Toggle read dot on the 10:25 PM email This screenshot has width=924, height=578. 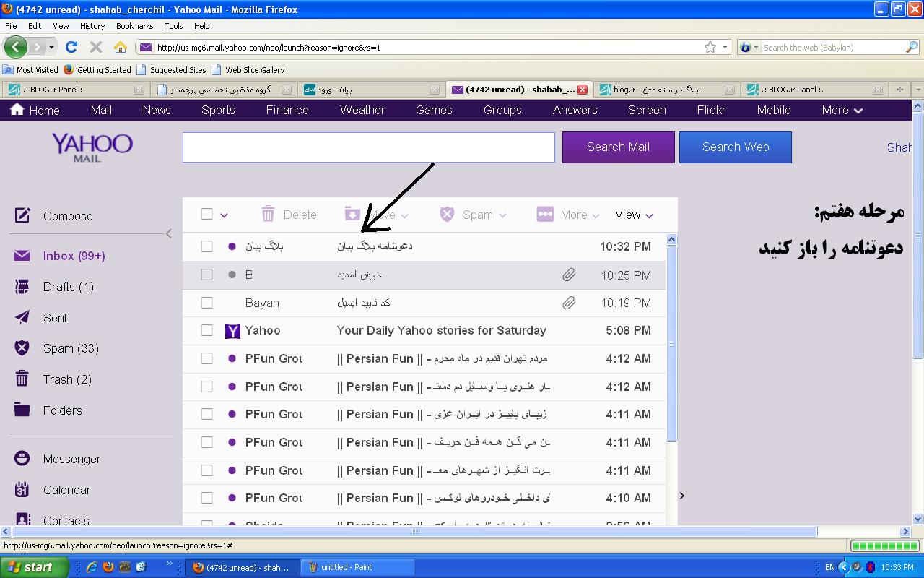232,275
